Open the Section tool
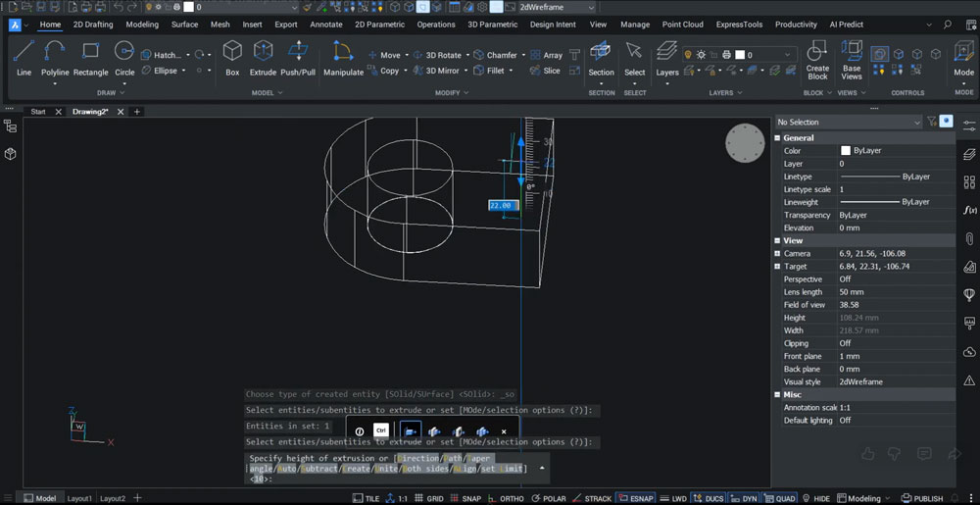 602,58
